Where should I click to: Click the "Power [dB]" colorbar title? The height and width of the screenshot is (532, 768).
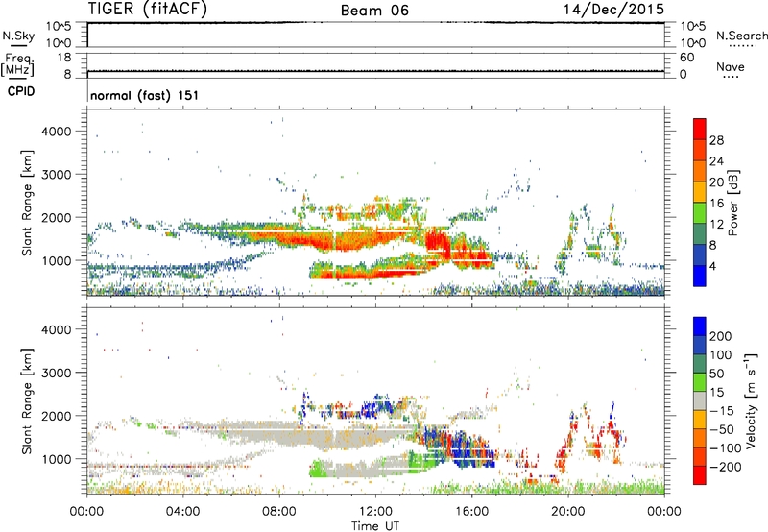(x=732, y=203)
